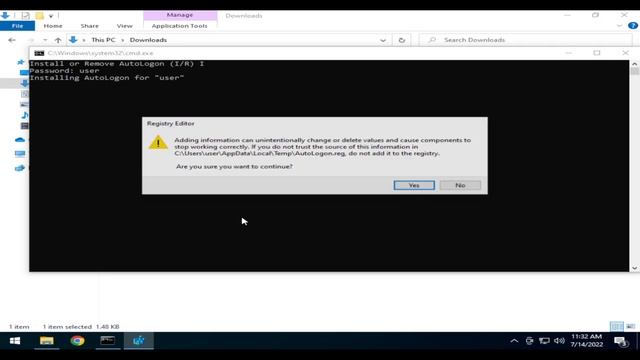Switch to the Share ribbon tab
This screenshot has width=640, height=360.
click(x=89, y=26)
